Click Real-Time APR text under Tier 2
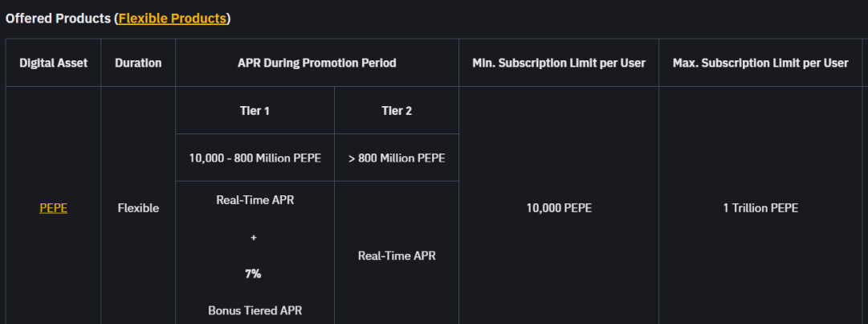This screenshot has width=868, height=324. click(x=397, y=256)
